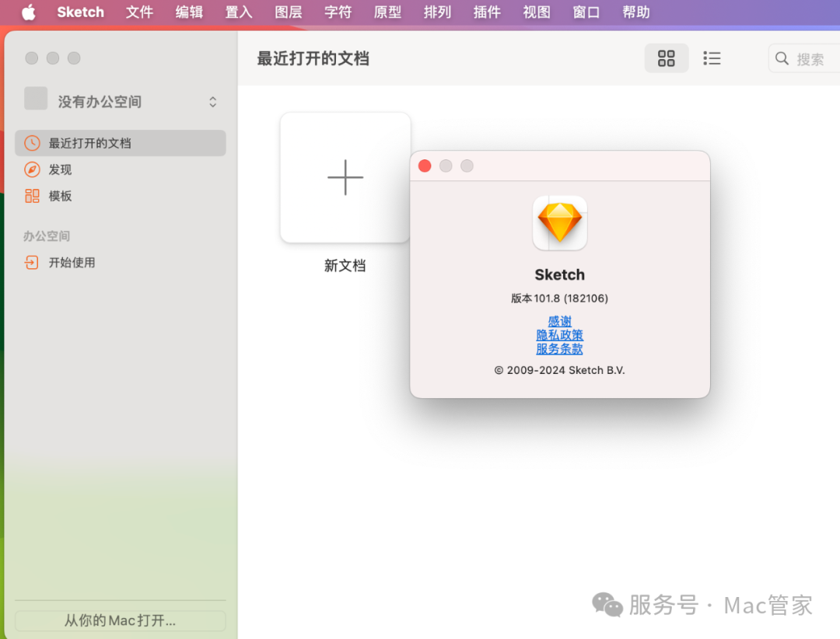Click 从你的 Mac 打开 button
This screenshot has height=639, width=840.
click(120, 620)
